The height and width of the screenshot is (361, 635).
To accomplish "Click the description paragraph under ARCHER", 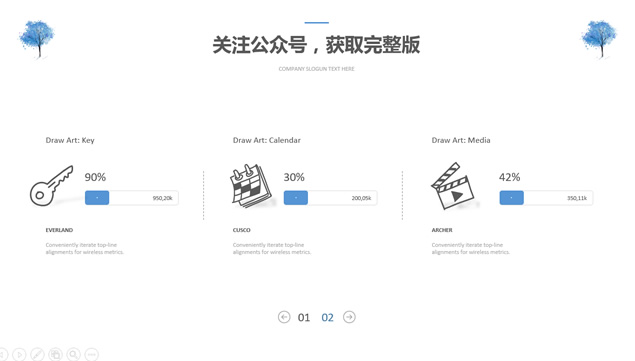I will coord(471,248).
